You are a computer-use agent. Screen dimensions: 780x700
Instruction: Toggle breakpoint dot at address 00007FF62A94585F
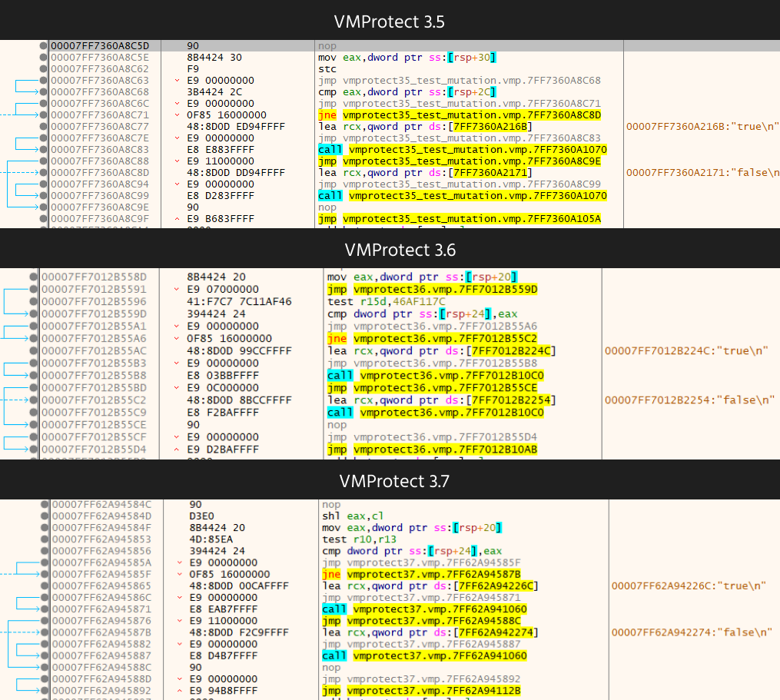pyautogui.click(x=45, y=574)
